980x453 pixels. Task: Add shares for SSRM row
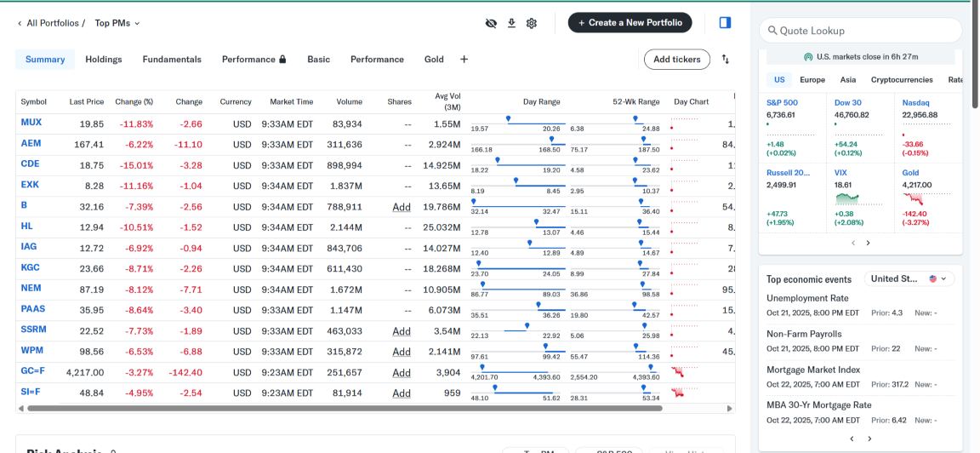tap(402, 331)
